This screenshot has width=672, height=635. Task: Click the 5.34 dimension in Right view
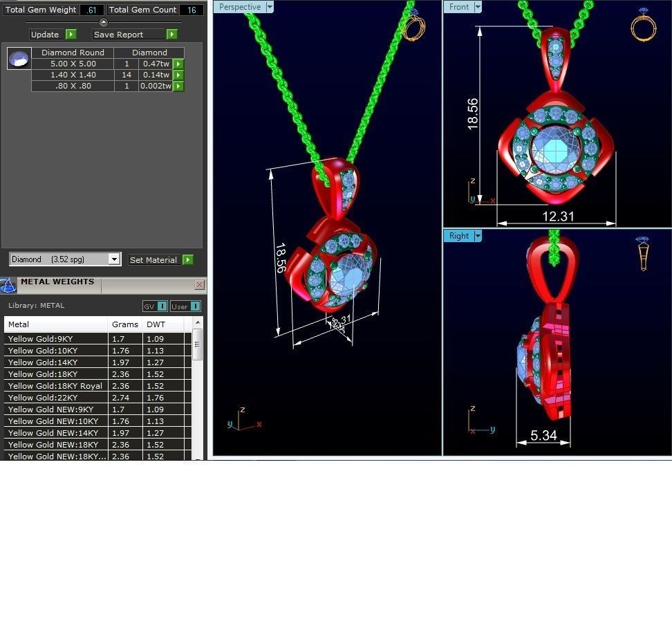click(543, 435)
